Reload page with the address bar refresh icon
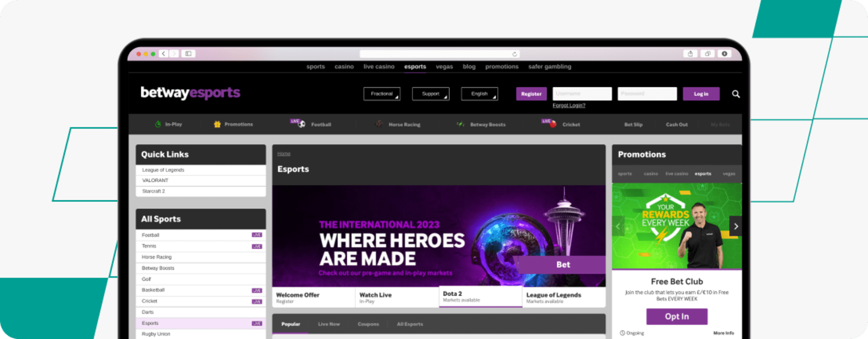The width and height of the screenshot is (868, 339). tap(515, 54)
